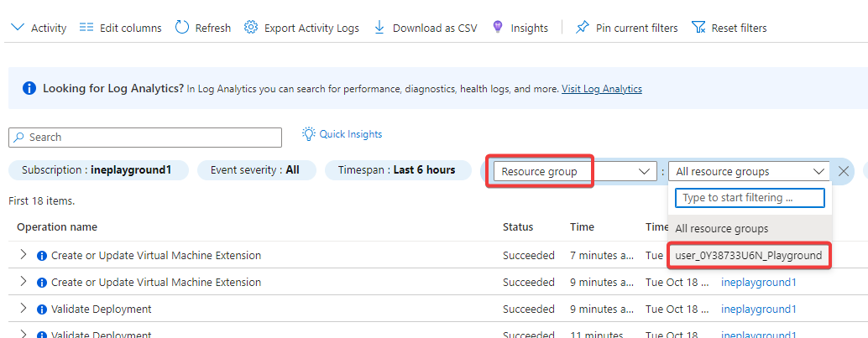The height and width of the screenshot is (338, 868).
Task: Choose All resource groups option in list
Action: point(722,228)
